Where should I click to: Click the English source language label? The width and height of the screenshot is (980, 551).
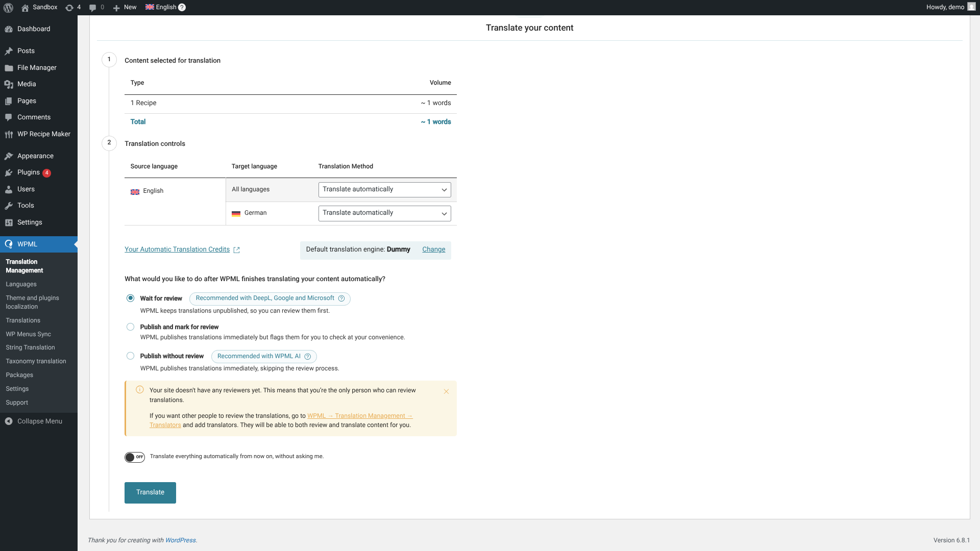[153, 191]
